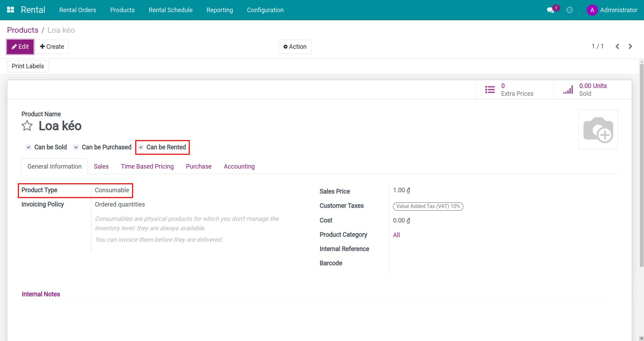
Task: Star the Loa kéo product as favorite
Action: point(27,126)
